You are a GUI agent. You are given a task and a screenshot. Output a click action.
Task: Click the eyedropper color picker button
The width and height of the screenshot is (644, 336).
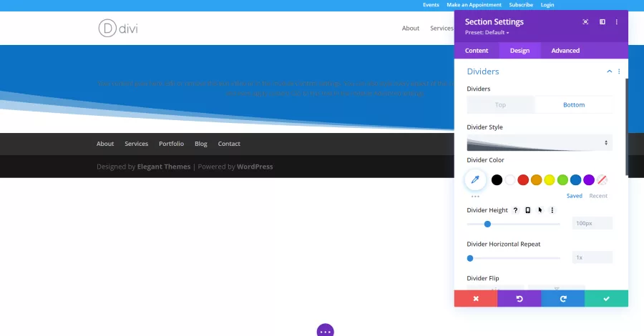[475, 179]
